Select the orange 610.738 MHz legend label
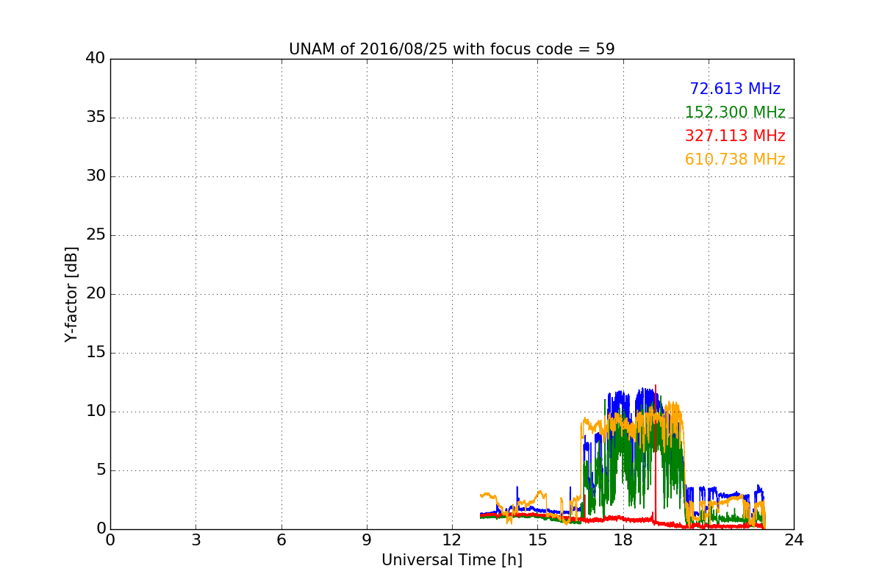 pos(735,159)
